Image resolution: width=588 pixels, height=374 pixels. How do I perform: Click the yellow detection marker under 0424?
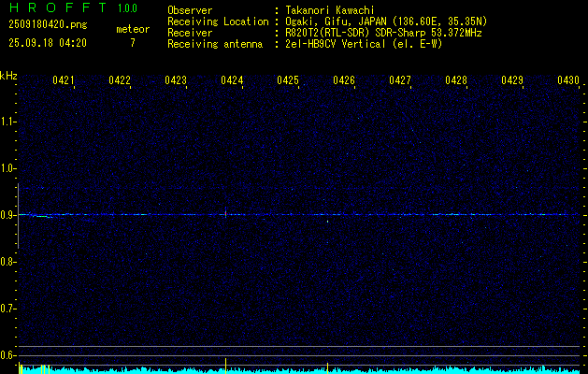225,366
